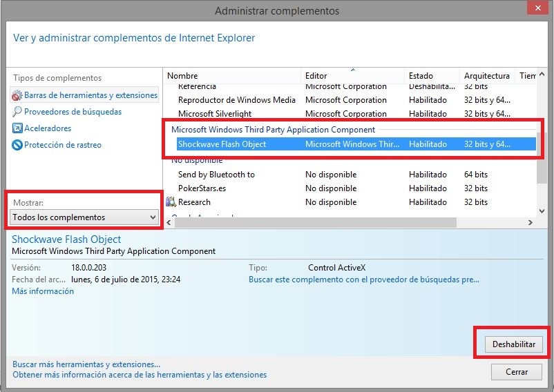Viewport: 554px width, 392px height.
Task: Click the partially visible Tiem column header
Action: [x=527, y=75]
